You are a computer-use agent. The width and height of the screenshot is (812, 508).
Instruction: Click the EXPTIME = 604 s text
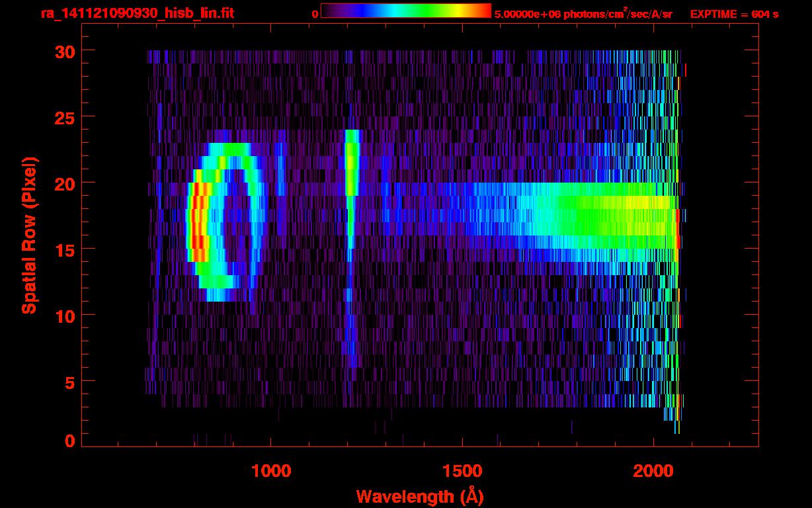(735, 14)
